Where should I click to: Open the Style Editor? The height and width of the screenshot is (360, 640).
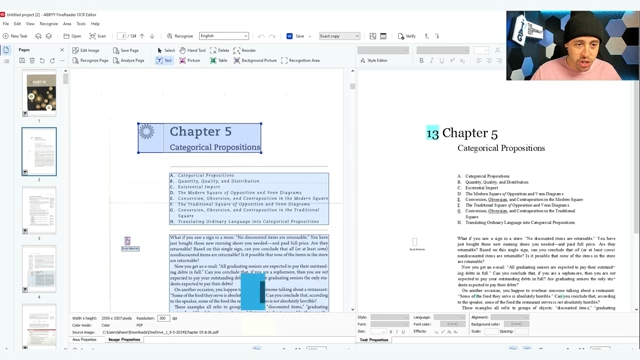(373, 60)
